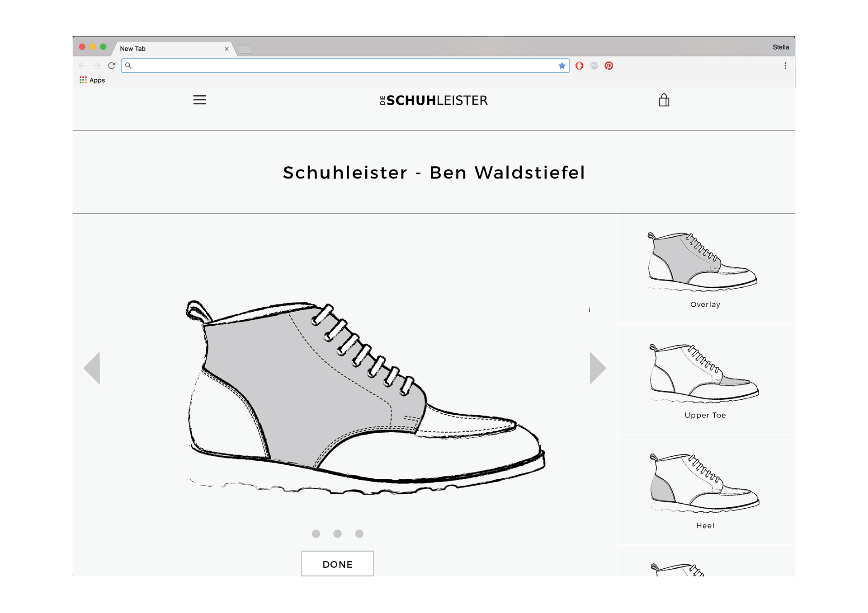The image size is (868, 613).
Task: Reload the page
Action: [112, 66]
